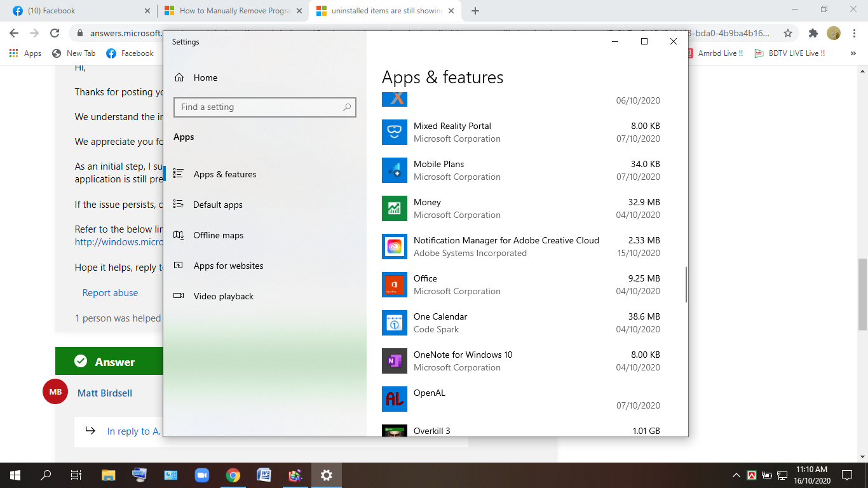Click the Default apps sidebar icon
The image size is (868, 488).
click(x=179, y=204)
